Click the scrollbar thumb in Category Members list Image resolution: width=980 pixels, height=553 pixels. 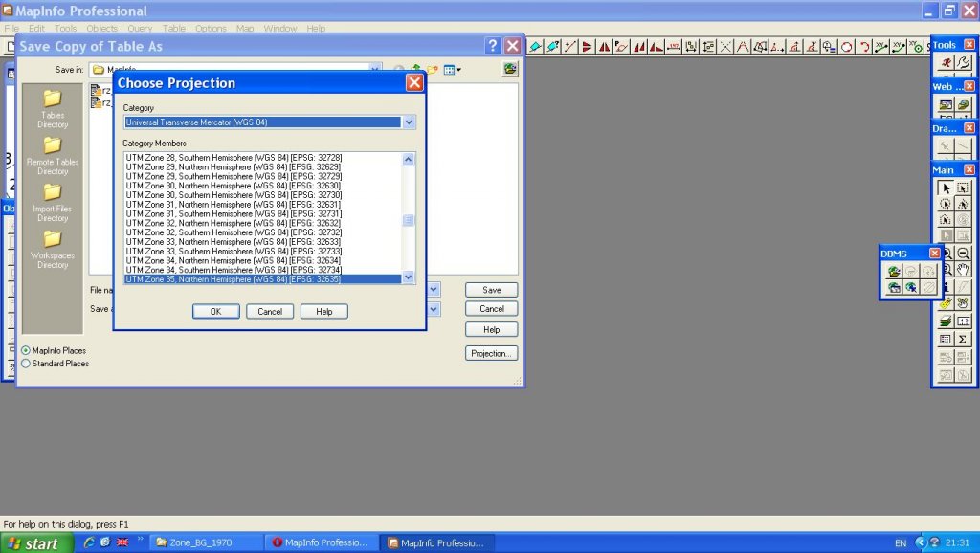coord(408,220)
